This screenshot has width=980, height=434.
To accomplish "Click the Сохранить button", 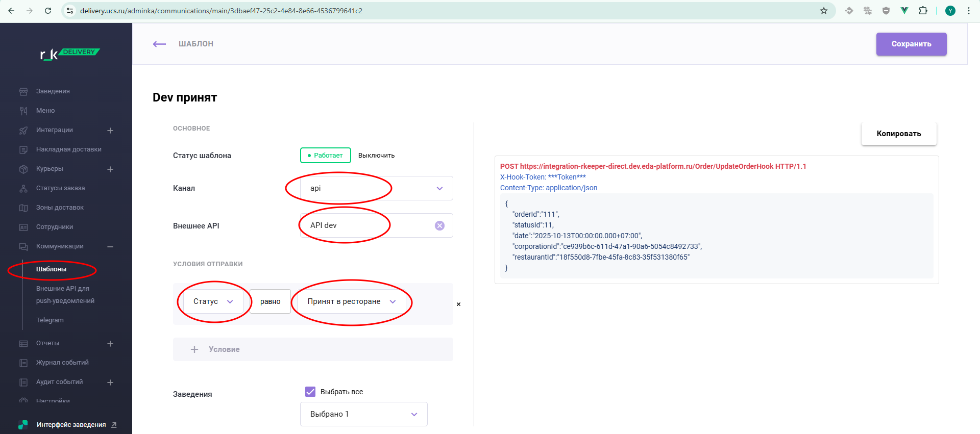I will click(911, 44).
